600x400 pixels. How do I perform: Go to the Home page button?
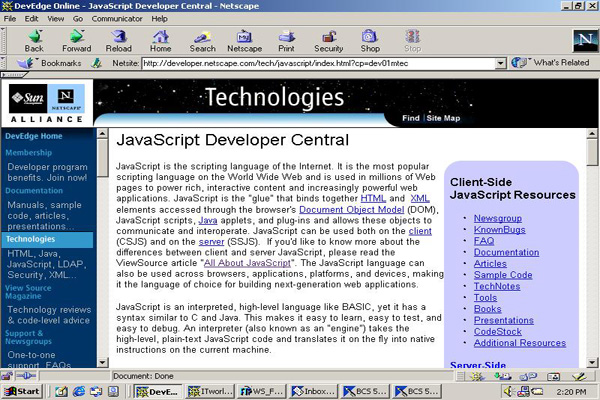pyautogui.click(x=160, y=41)
